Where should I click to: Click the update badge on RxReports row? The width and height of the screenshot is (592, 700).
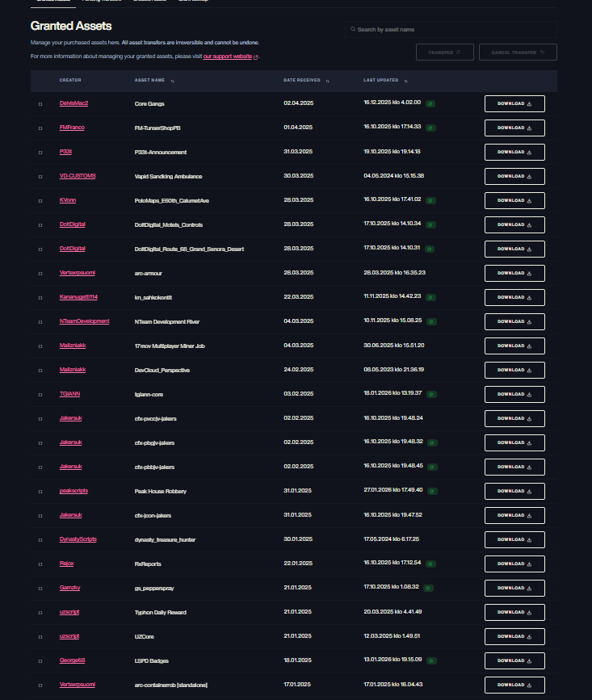(x=430, y=564)
